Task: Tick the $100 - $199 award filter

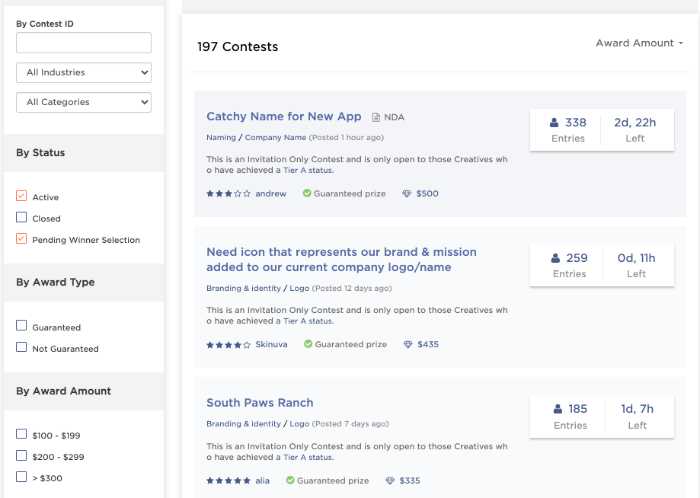Action: pos(22,435)
